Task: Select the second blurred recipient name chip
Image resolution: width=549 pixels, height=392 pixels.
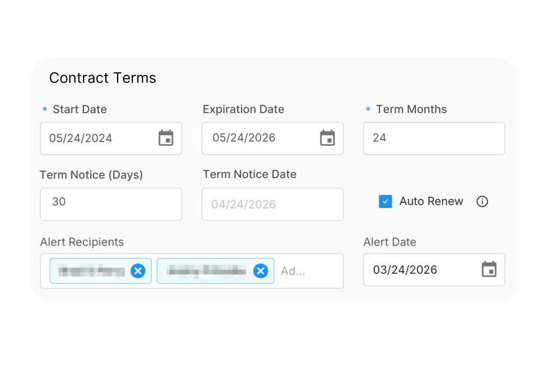Action: (x=207, y=271)
